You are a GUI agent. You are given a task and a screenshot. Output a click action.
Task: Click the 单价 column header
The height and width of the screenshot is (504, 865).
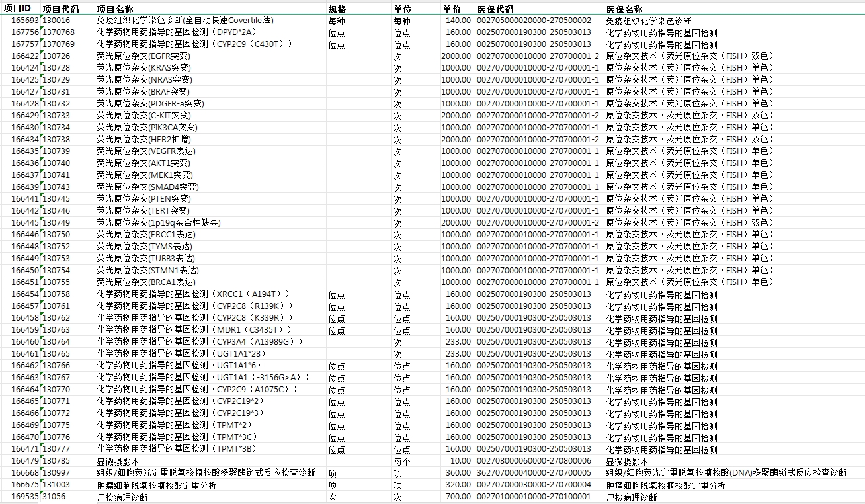tap(452, 9)
